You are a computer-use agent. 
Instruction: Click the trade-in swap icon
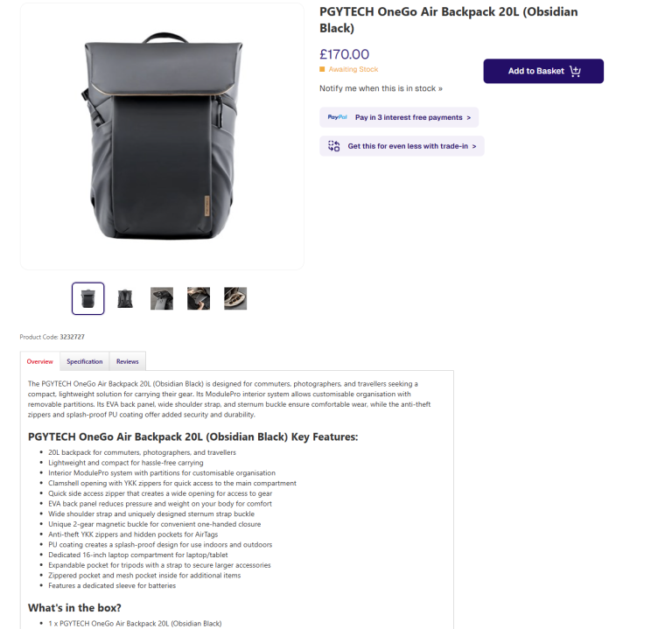click(334, 146)
